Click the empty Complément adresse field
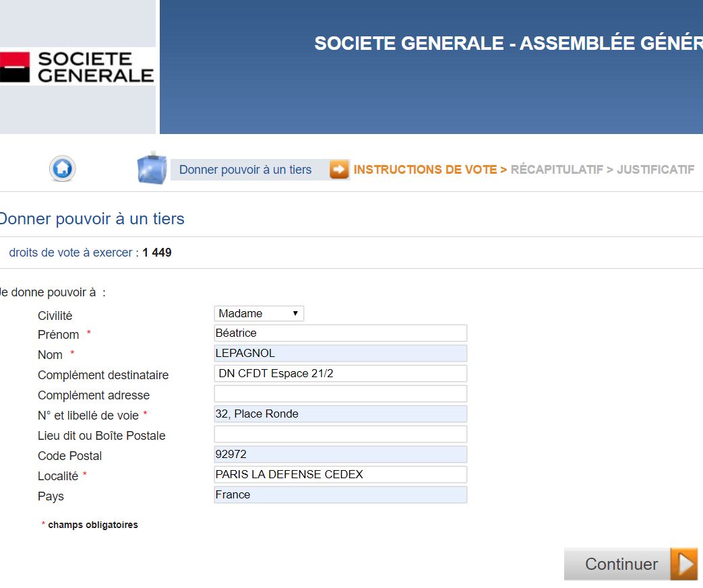This screenshot has height=588, width=703. pos(340,393)
